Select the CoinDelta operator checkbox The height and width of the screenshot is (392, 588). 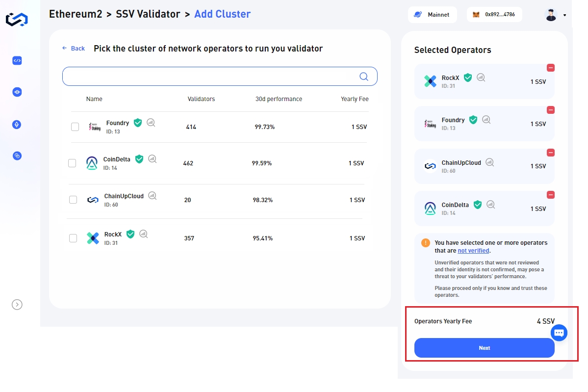point(72,163)
